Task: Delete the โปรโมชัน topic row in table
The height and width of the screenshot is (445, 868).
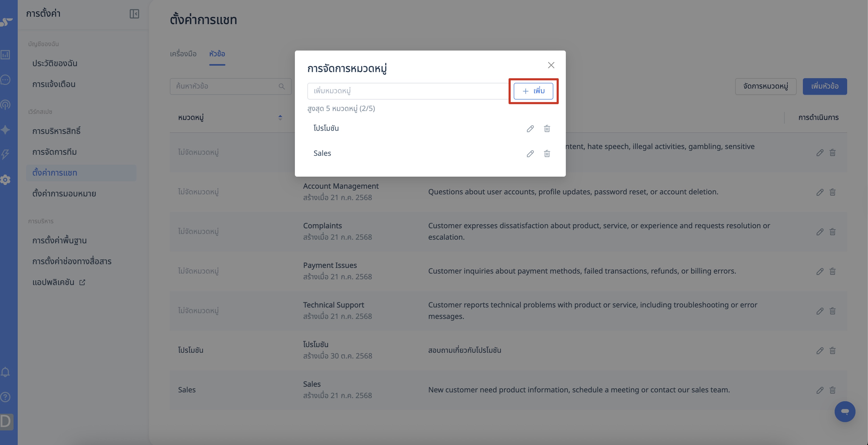Action: pos(832,351)
